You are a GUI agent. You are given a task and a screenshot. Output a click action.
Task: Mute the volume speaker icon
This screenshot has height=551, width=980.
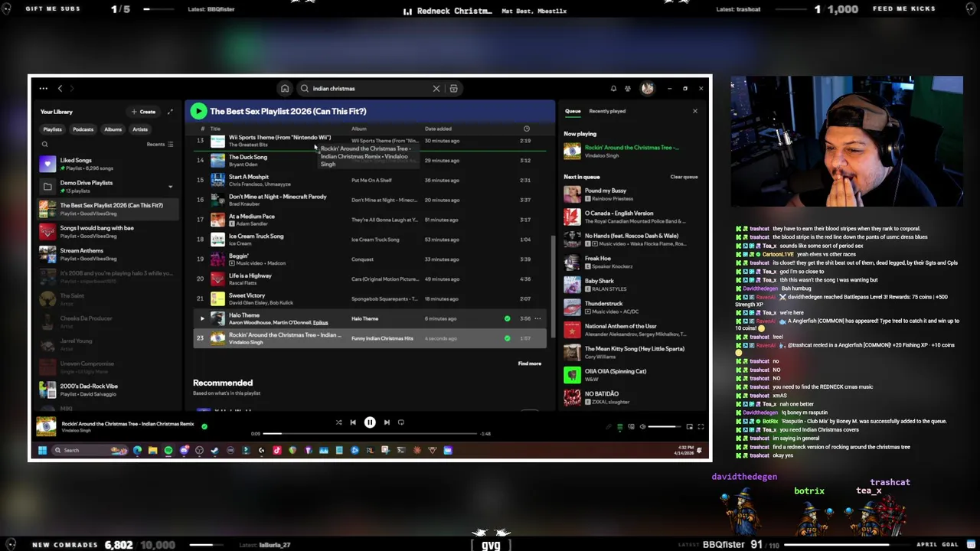(642, 427)
